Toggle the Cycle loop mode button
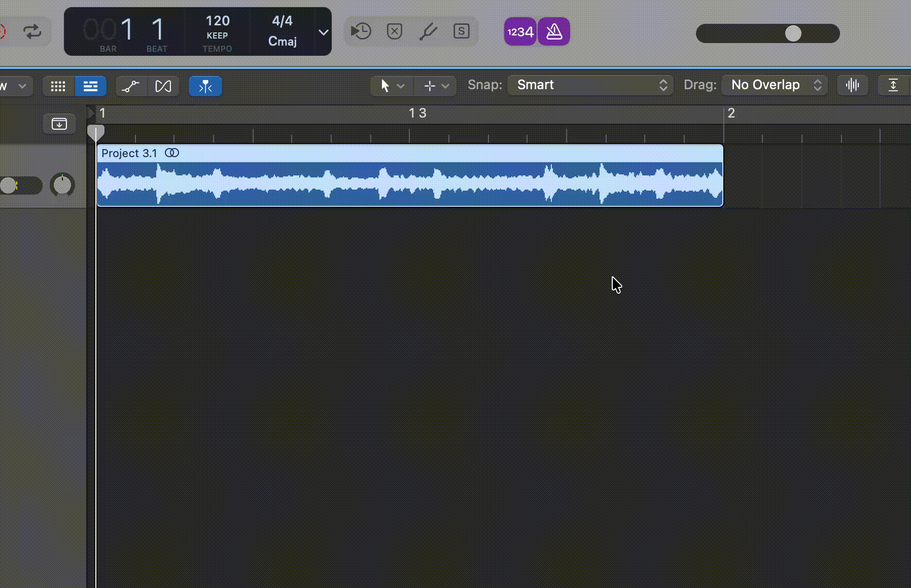 32,32
